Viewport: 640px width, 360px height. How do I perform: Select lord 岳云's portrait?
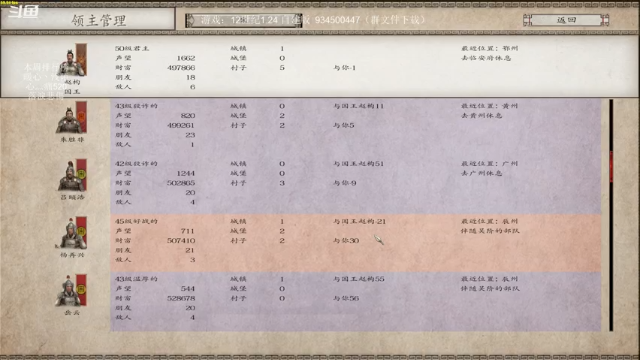coord(68,292)
